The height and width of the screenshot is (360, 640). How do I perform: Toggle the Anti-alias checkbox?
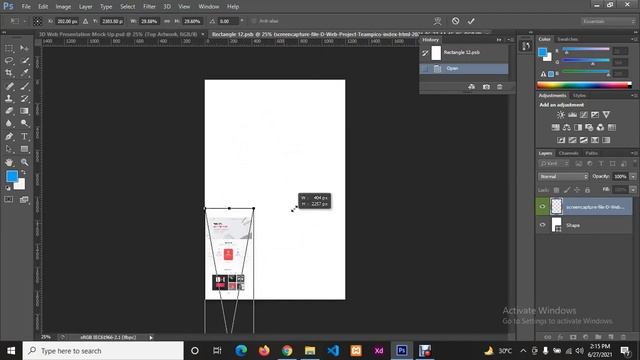[x=253, y=21]
